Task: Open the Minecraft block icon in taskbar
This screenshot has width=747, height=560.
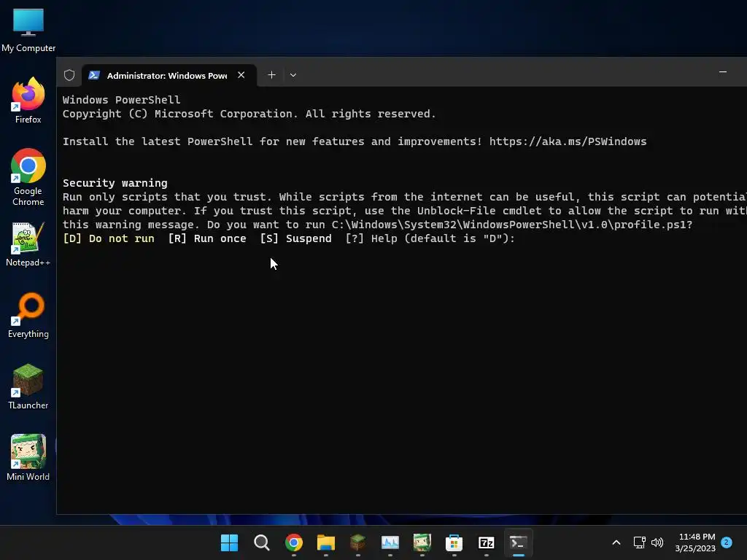Action: click(357, 542)
